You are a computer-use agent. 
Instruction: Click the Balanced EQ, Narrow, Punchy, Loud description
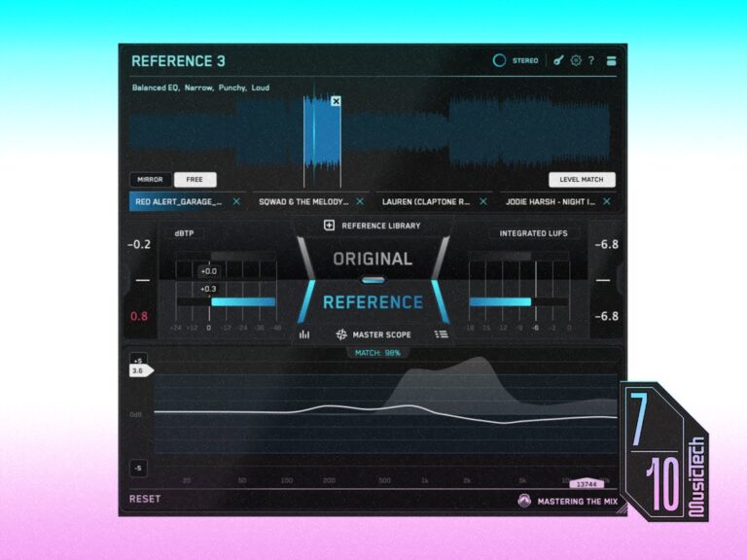point(200,87)
